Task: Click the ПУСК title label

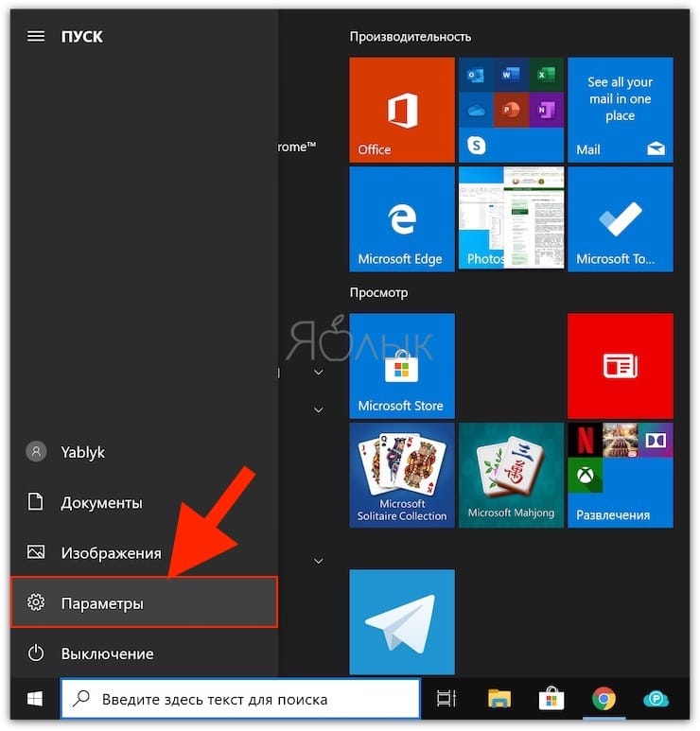Action: point(81,37)
